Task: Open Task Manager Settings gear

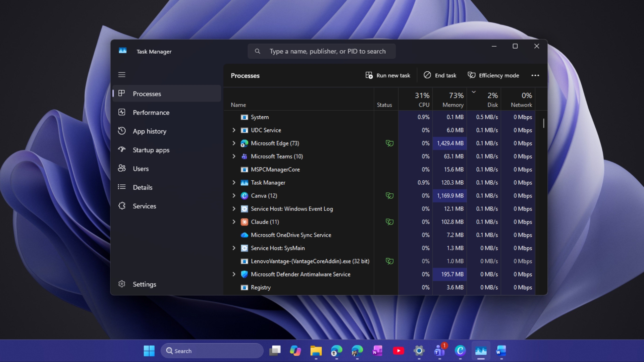Action: [x=122, y=284]
